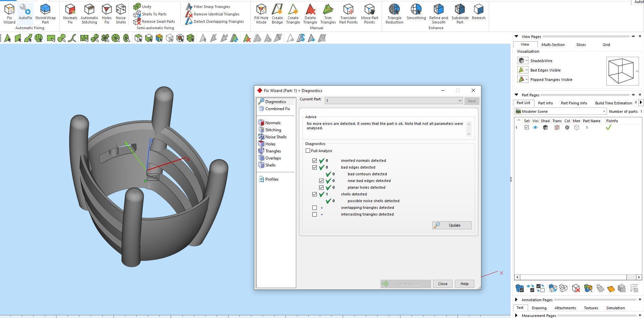Start Automatic Stitching
Viewport: 644px width, 318px height.
[89, 14]
